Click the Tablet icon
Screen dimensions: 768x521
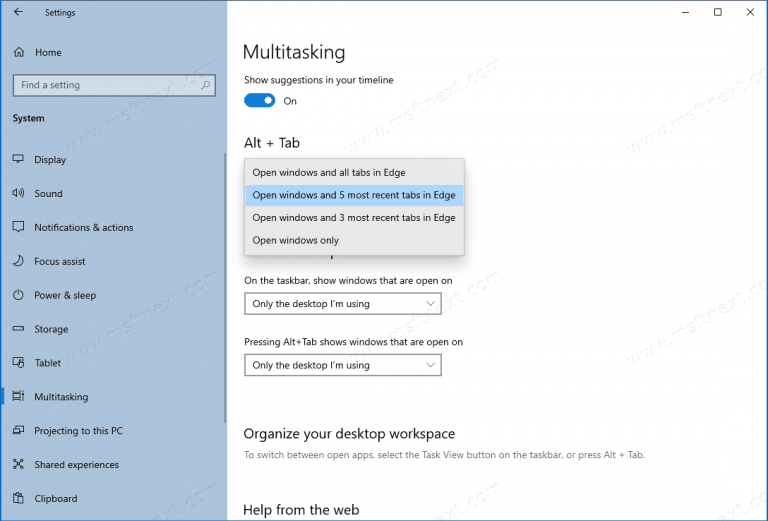[x=18, y=362]
